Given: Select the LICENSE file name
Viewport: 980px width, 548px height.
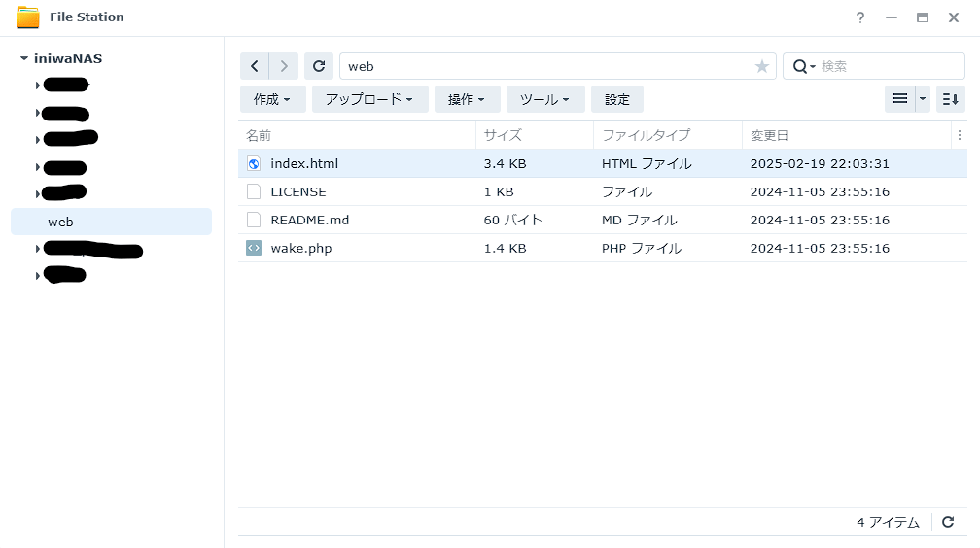Looking at the screenshot, I should 298,191.
